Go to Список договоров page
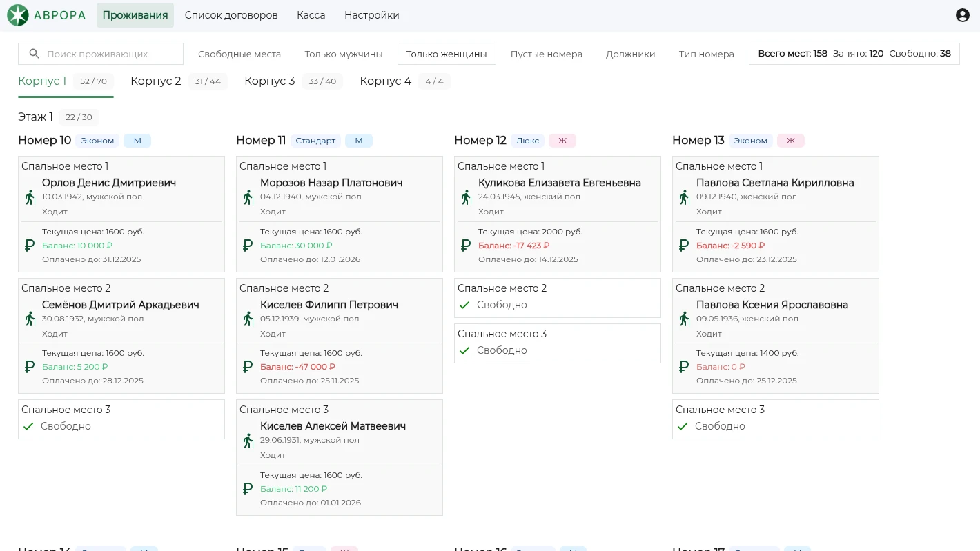Viewport: 980px width, 551px height. 231,15
